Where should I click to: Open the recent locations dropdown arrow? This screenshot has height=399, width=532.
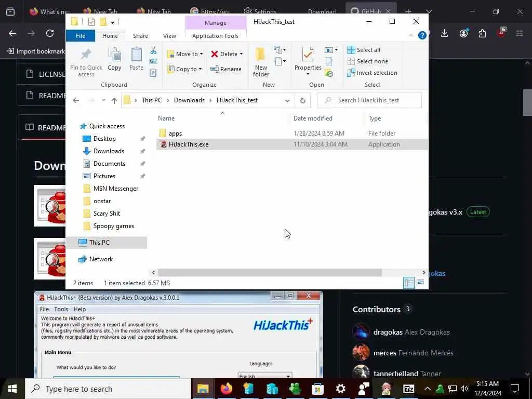point(103,100)
